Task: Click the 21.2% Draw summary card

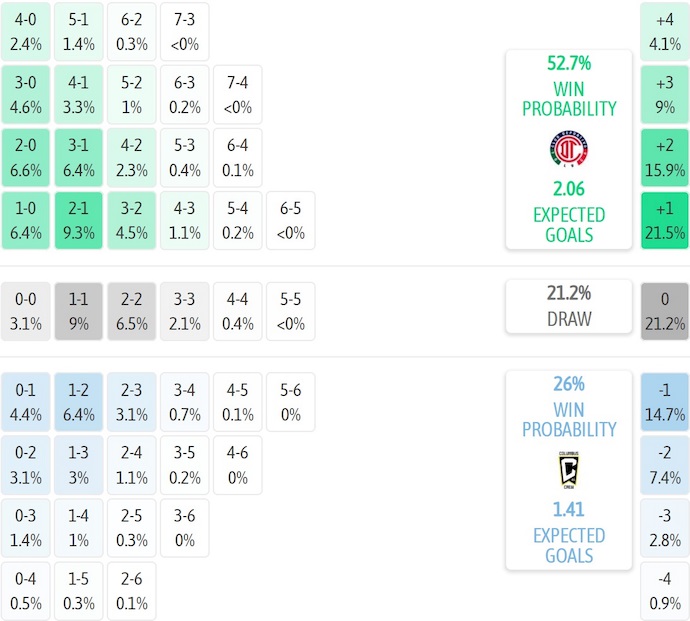Action: (568, 306)
